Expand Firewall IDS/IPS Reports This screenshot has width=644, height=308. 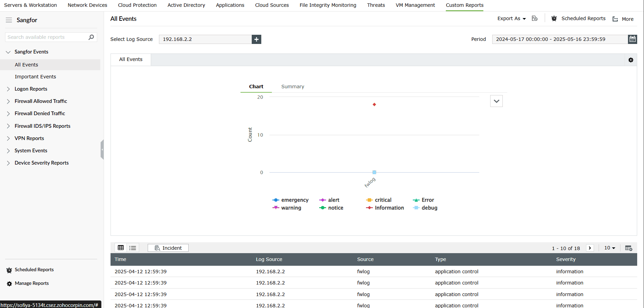pos(8,126)
